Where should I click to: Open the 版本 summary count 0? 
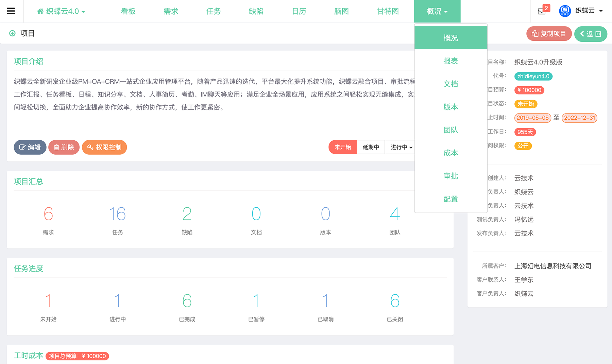tap(325, 214)
